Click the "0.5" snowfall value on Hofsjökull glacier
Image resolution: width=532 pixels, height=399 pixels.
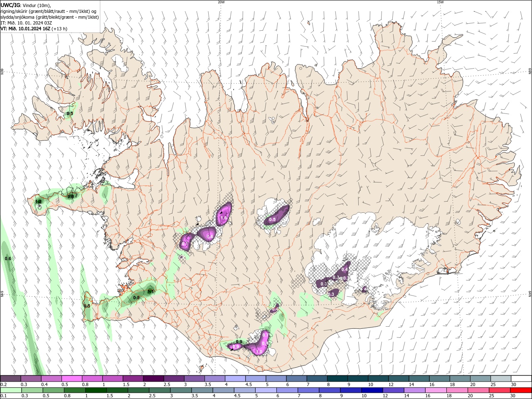click(273, 219)
